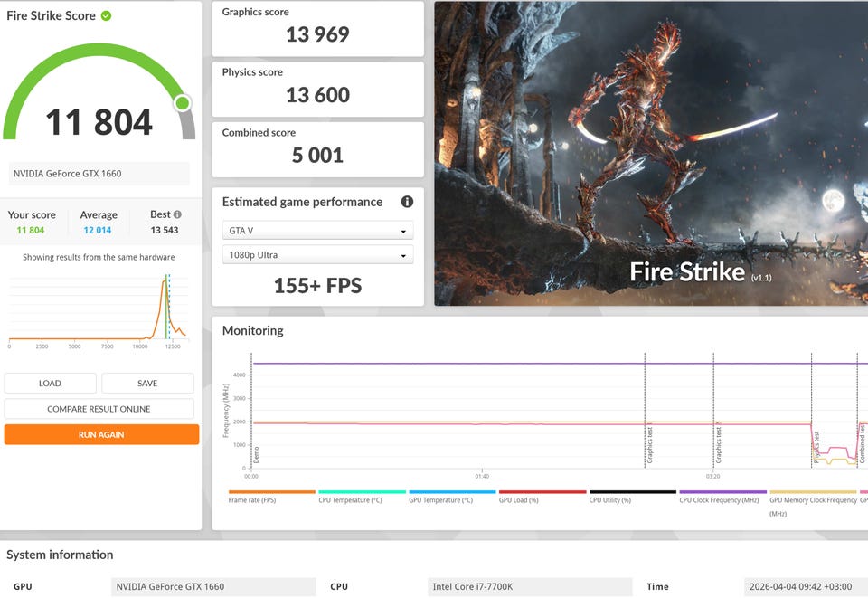Image resolution: width=868 pixels, height=598 pixels.
Task: Click the info icon next to Best score
Action: point(177,214)
